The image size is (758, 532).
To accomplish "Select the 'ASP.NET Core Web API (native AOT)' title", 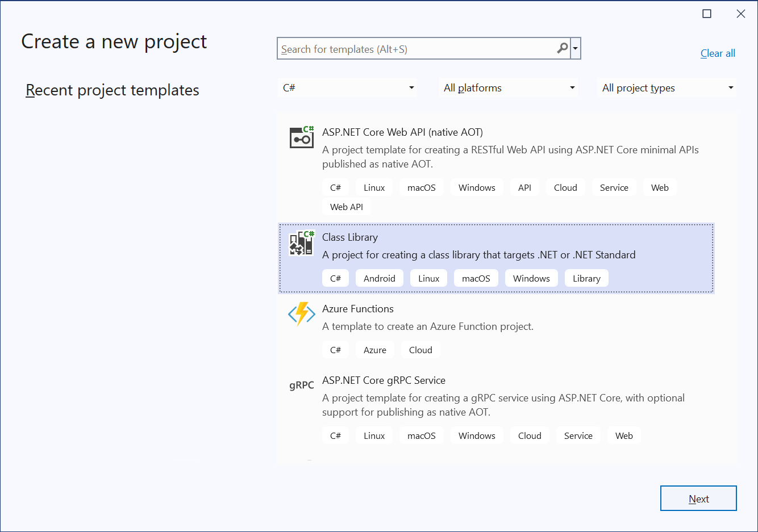I will click(402, 132).
